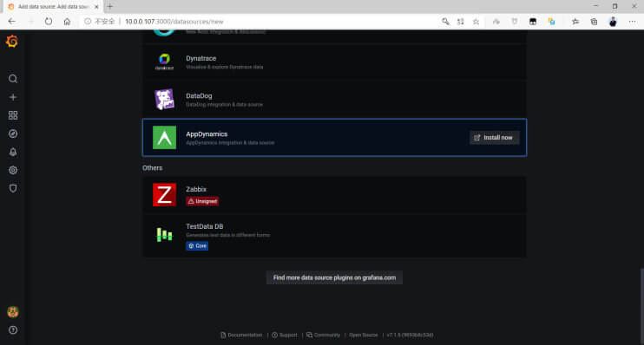Open browser zoom magnifier icon

click(x=445, y=22)
